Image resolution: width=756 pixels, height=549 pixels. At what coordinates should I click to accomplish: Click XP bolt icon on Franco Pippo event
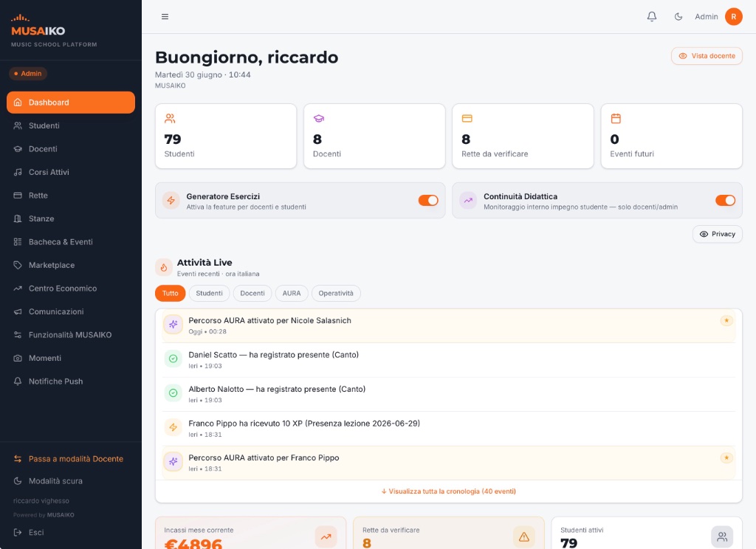pos(173,427)
